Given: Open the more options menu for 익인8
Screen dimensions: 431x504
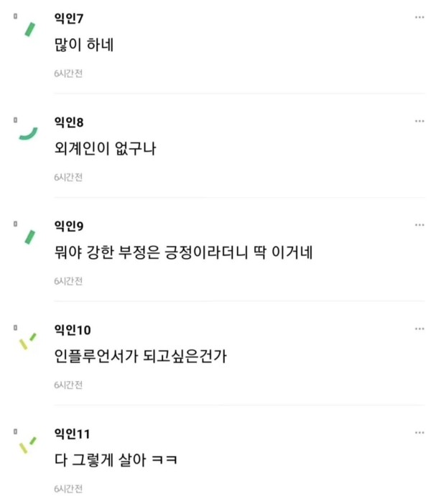Looking at the screenshot, I should [x=420, y=122].
